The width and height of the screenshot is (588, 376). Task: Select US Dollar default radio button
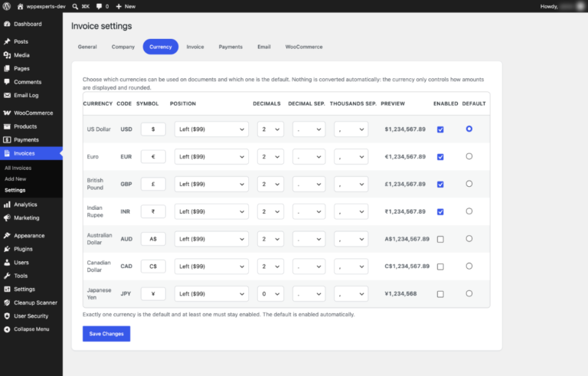click(x=469, y=129)
